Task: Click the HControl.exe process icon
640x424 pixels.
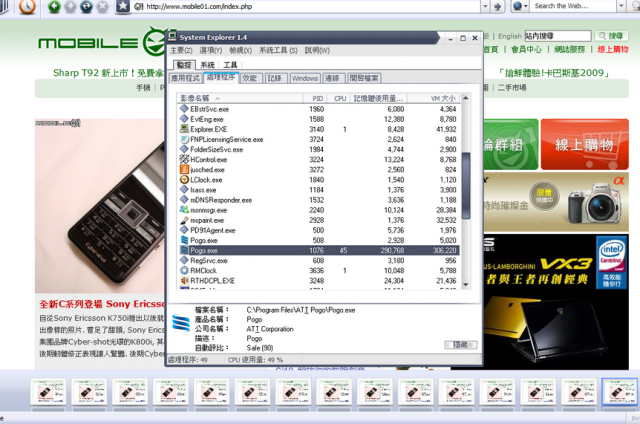Action: coord(184,159)
